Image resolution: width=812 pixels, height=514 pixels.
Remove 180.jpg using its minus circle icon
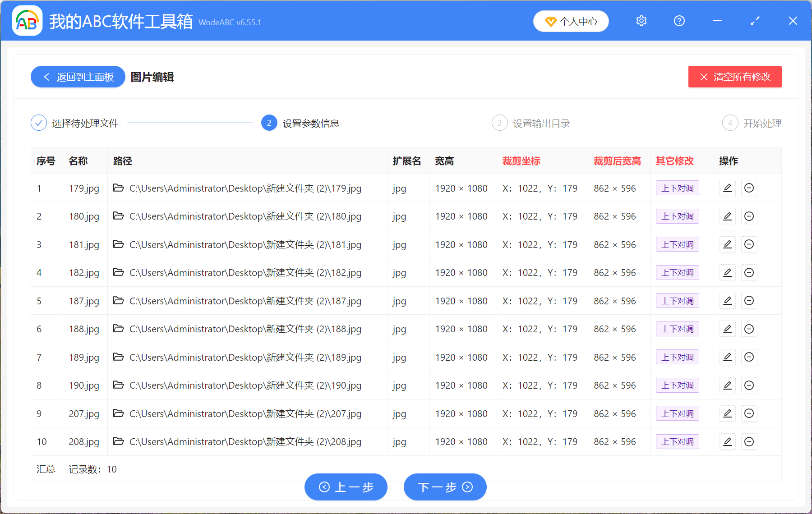[749, 216]
